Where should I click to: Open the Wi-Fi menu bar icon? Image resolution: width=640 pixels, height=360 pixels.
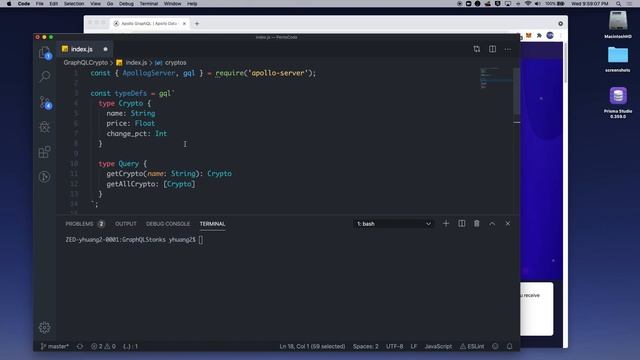click(x=528, y=4)
